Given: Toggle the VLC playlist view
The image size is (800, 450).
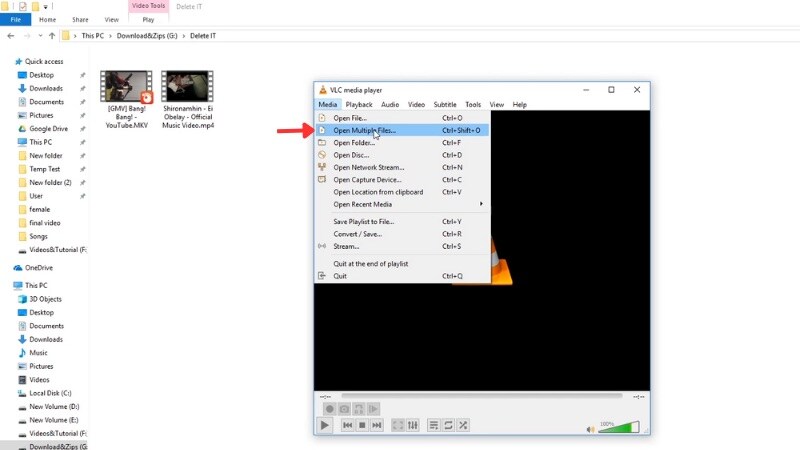Looking at the screenshot, I should [434, 425].
